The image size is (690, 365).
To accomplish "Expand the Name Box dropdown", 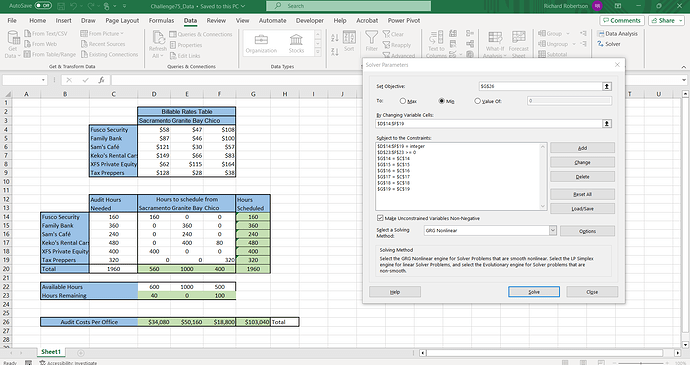I will click(x=43, y=80).
